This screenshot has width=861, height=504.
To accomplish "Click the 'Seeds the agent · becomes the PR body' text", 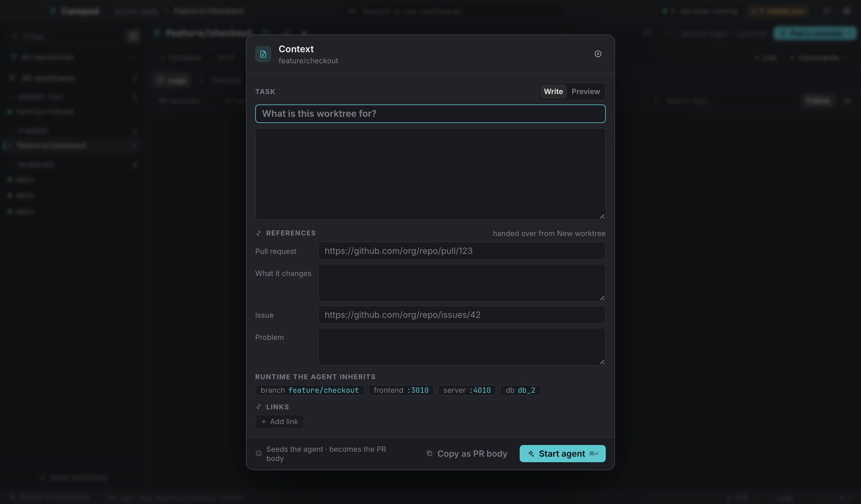I will pyautogui.click(x=326, y=454).
